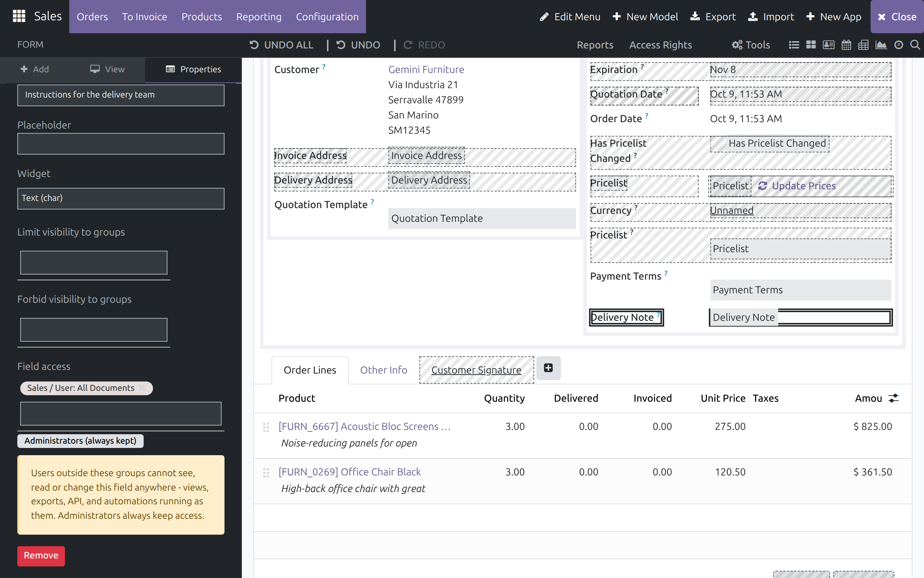Switch to the Graph view icon
The width and height of the screenshot is (924, 578).
(881, 45)
